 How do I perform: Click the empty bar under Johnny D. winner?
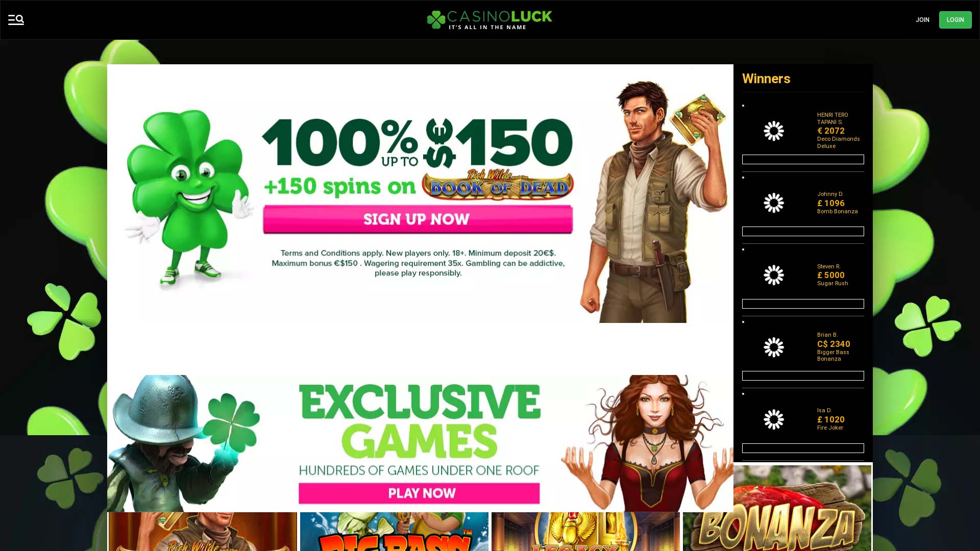click(803, 232)
